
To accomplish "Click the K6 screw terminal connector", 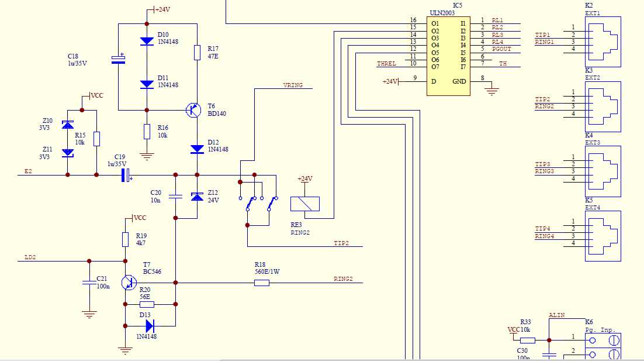I will (x=603, y=346).
